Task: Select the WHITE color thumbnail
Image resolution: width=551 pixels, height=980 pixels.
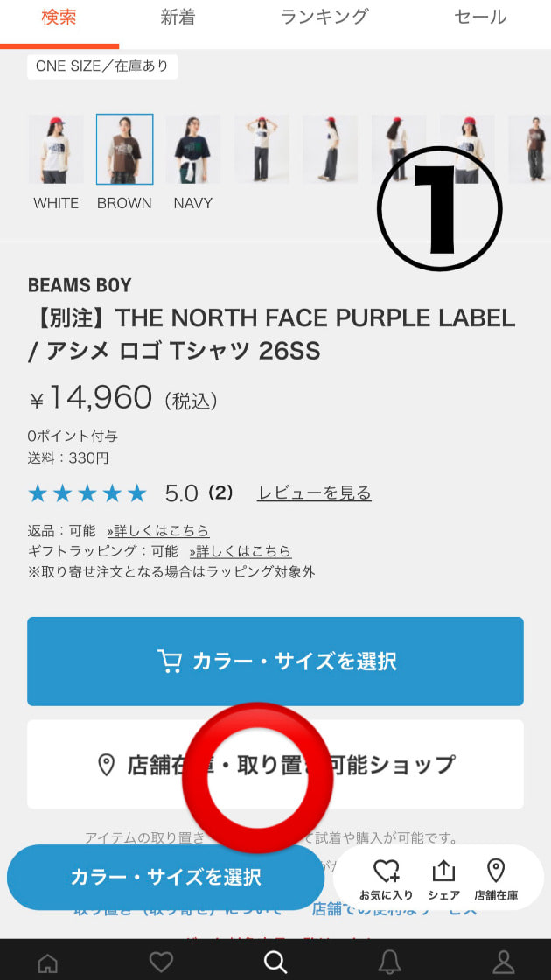Action: [56, 150]
